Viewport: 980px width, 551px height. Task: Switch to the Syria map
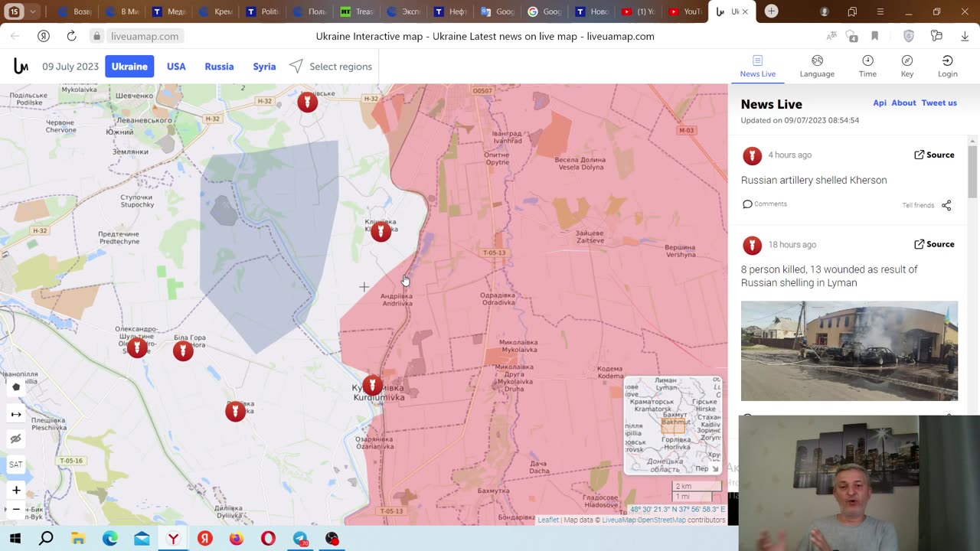point(264,67)
